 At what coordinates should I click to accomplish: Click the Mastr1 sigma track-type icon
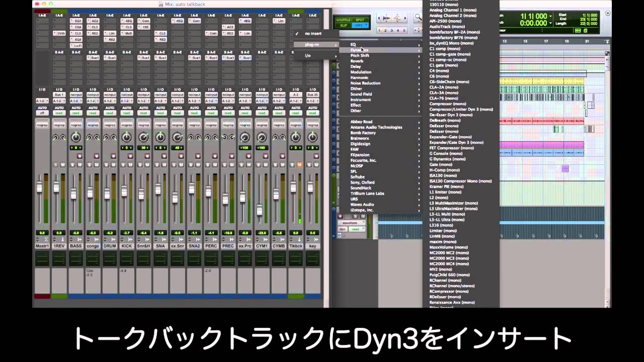pyautogui.click(x=46, y=240)
